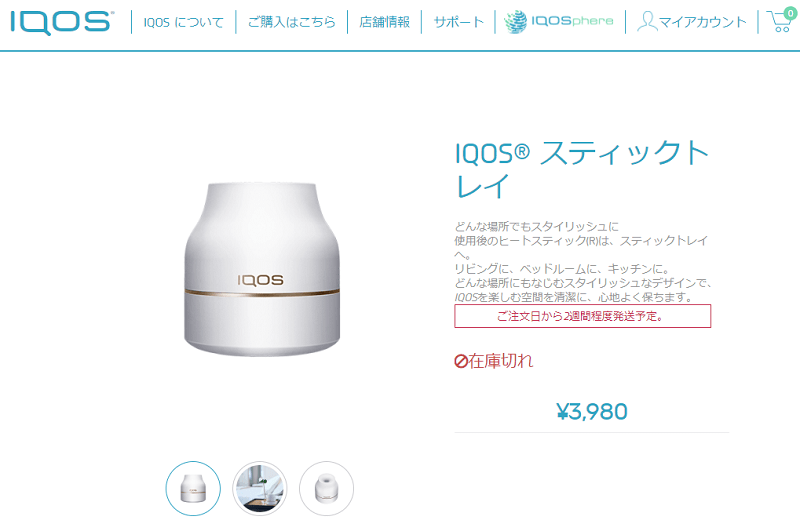This screenshot has width=800, height=531.
Task: Go to 店舗情報 store information
Action: [385, 22]
